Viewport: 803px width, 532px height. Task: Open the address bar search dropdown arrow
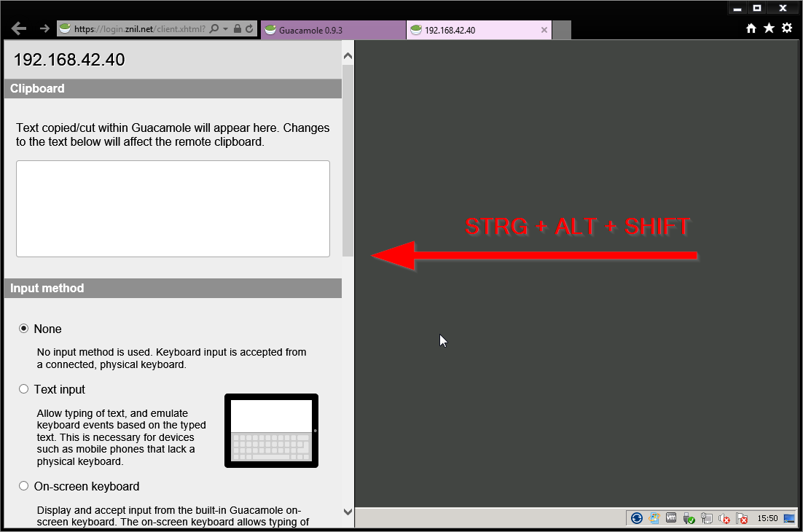225,29
